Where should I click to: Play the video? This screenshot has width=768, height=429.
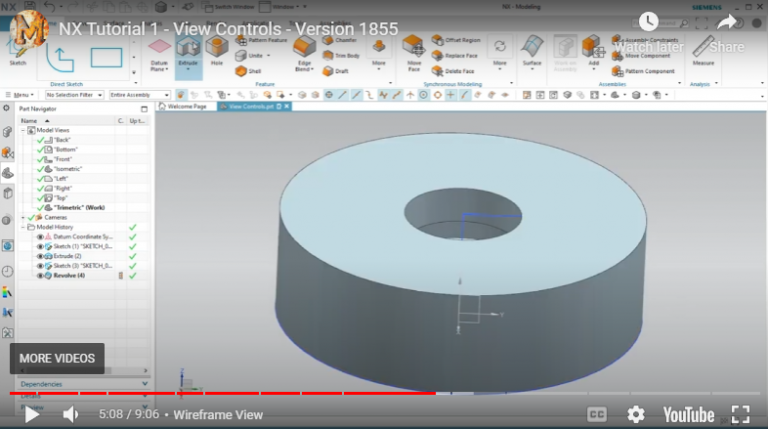click(32, 415)
